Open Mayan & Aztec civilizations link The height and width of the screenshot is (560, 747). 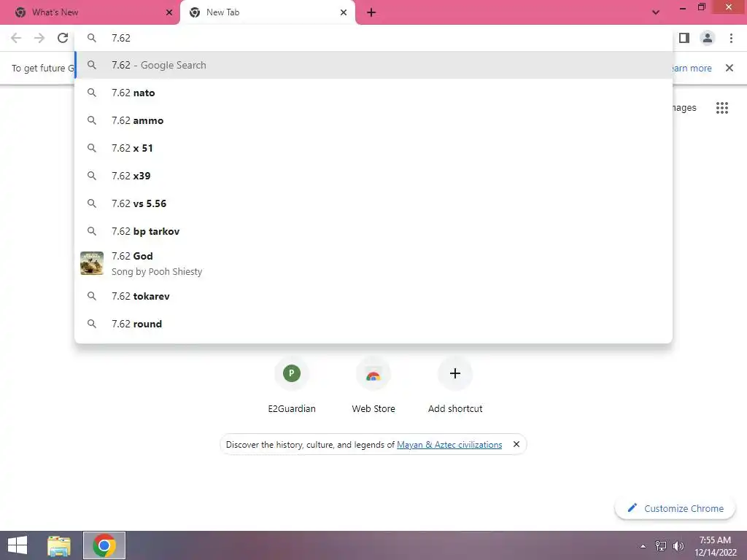[x=449, y=445]
